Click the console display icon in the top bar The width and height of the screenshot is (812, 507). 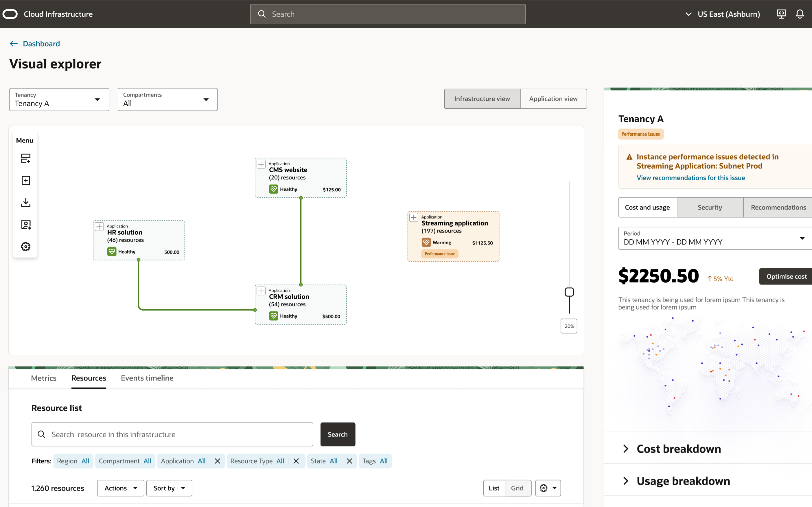click(x=781, y=14)
